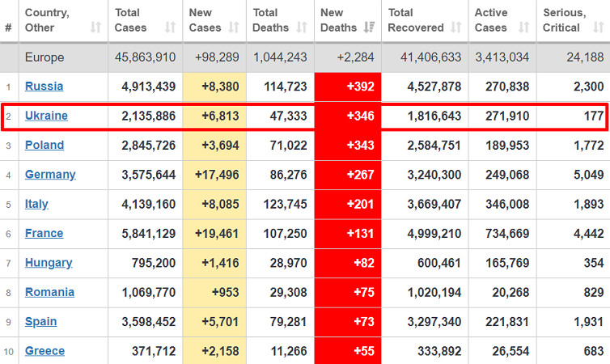Click the New Deaths header text
Image resolution: width=610 pixels, height=364 pixels.
[338, 20]
